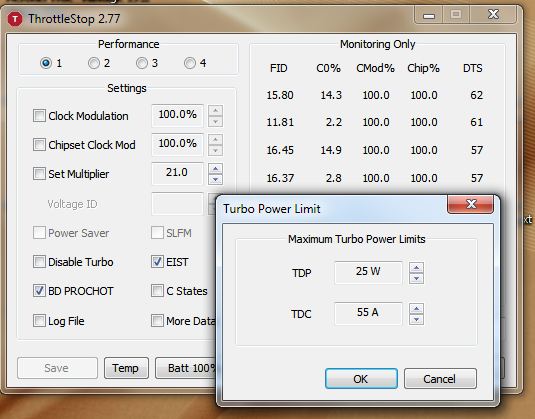
Task: Click the ThrottleStop maximize button
Action: click(x=456, y=15)
